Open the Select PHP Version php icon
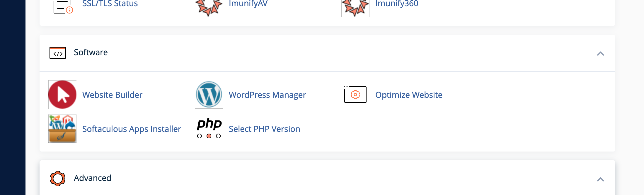Viewport: 644px width, 195px height. [209, 128]
